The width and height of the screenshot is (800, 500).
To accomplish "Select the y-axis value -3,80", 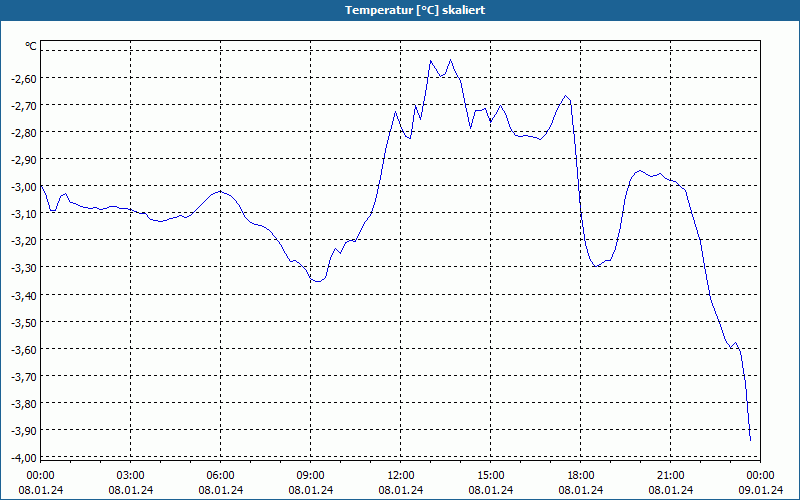I will [x=23, y=403].
